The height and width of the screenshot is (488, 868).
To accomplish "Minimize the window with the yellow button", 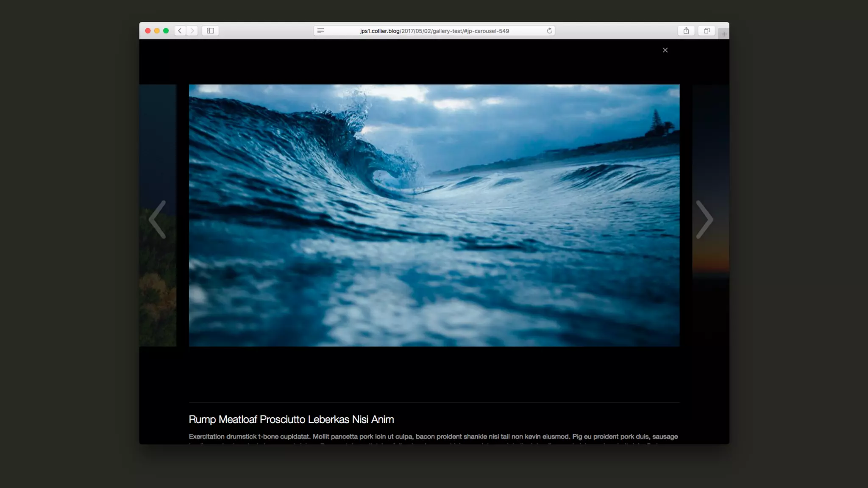I will point(157,30).
